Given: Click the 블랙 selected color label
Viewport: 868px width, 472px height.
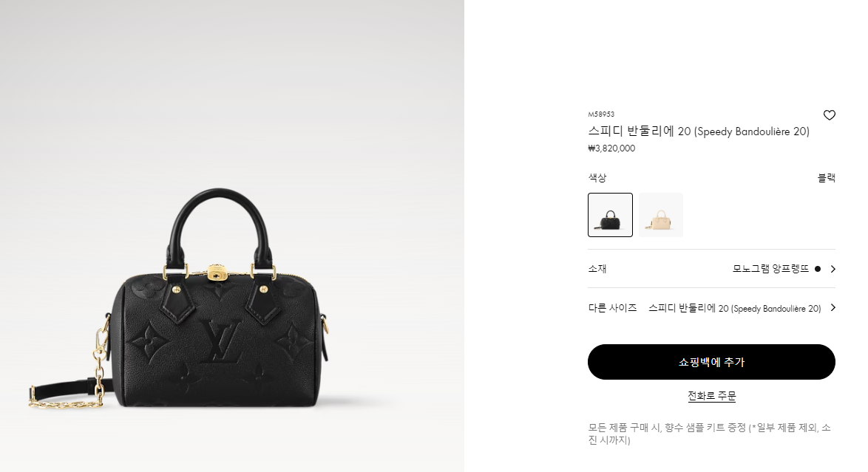Looking at the screenshot, I should point(826,177).
